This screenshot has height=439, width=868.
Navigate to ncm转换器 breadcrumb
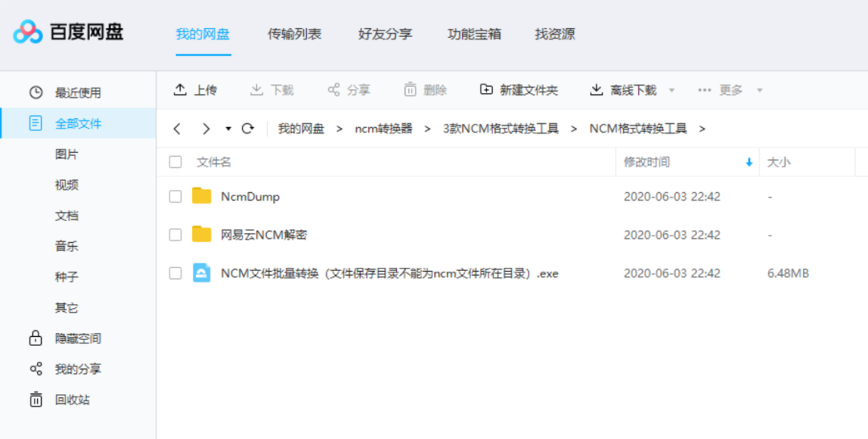tap(383, 129)
